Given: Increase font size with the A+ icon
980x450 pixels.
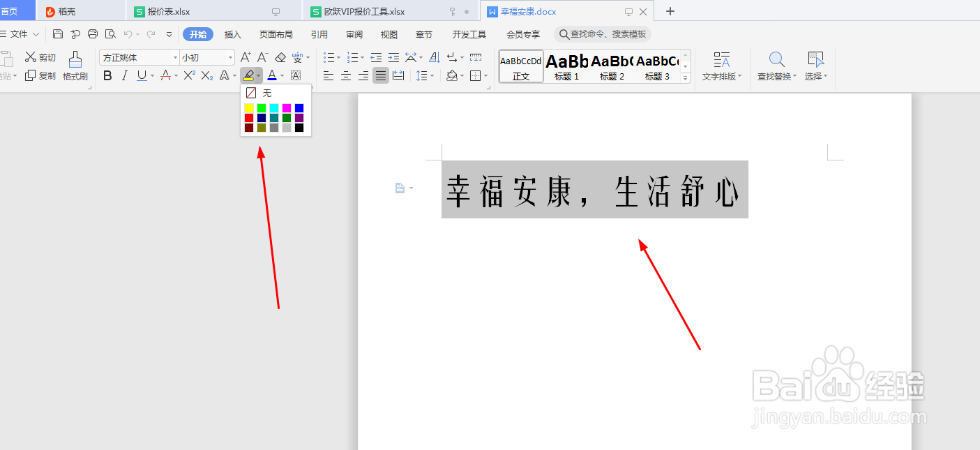Looking at the screenshot, I should (245, 57).
